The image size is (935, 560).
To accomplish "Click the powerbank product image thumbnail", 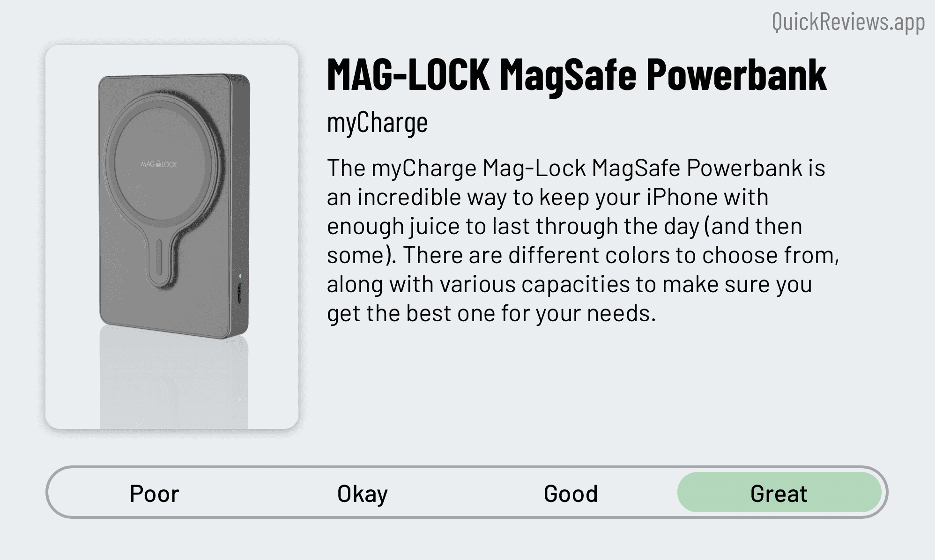I will [x=172, y=237].
